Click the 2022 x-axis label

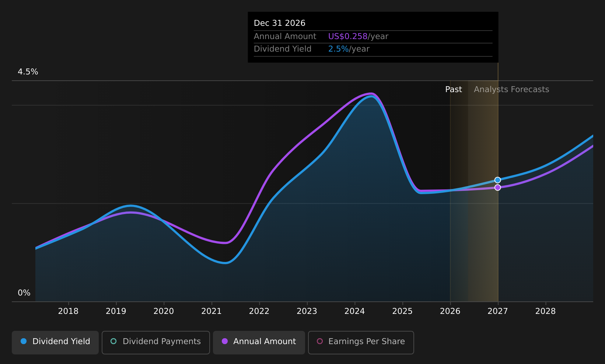click(x=259, y=311)
